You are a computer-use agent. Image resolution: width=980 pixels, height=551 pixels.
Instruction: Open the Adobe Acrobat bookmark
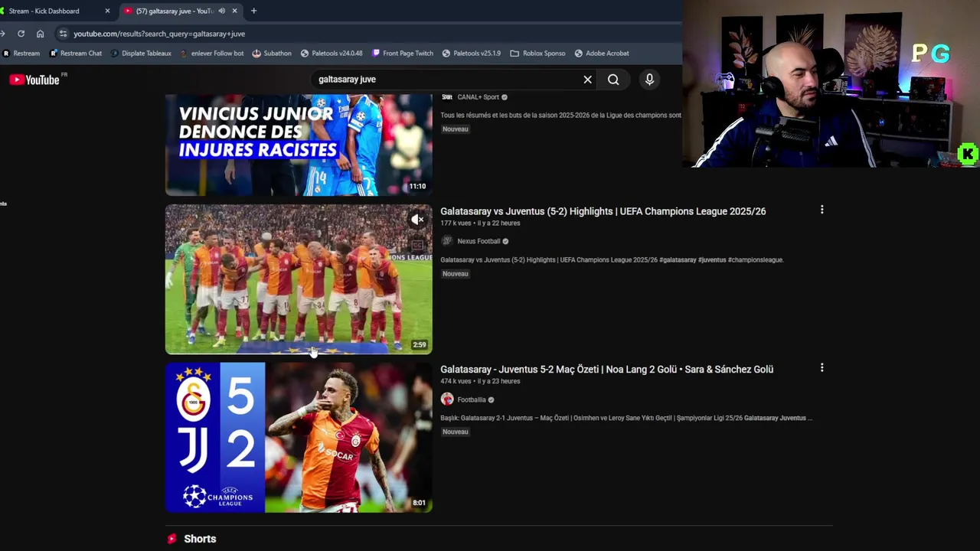click(x=602, y=54)
